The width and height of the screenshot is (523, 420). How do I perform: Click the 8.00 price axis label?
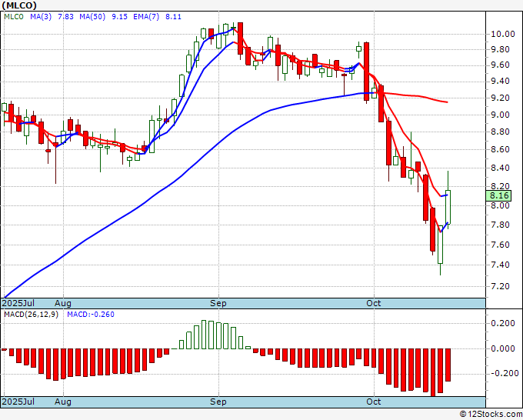click(x=500, y=206)
